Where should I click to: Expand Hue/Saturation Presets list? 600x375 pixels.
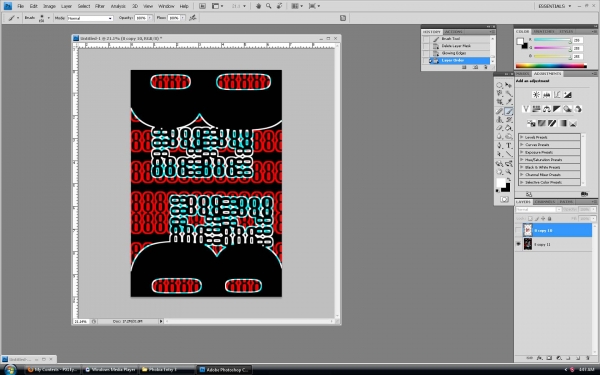click(x=521, y=160)
